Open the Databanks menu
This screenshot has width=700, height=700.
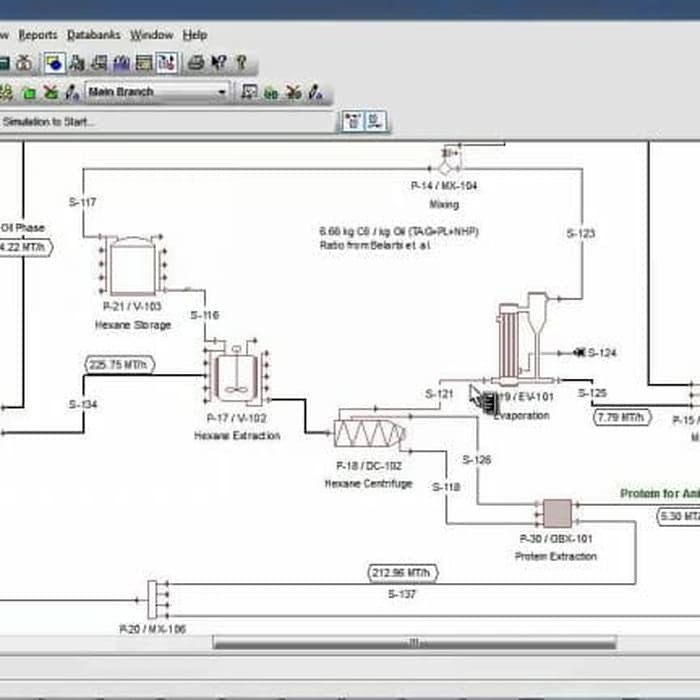click(94, 35)
